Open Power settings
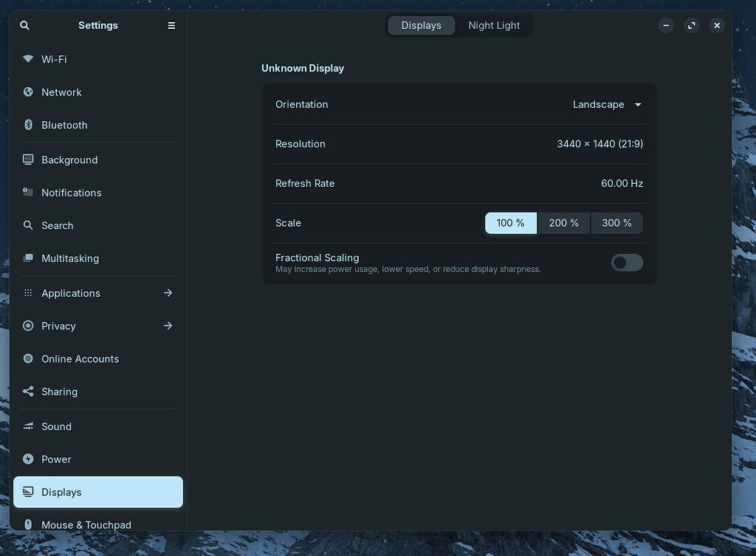The height and width of the screenshot is (556, 756). pyautogui.click(x=98, y=459)
